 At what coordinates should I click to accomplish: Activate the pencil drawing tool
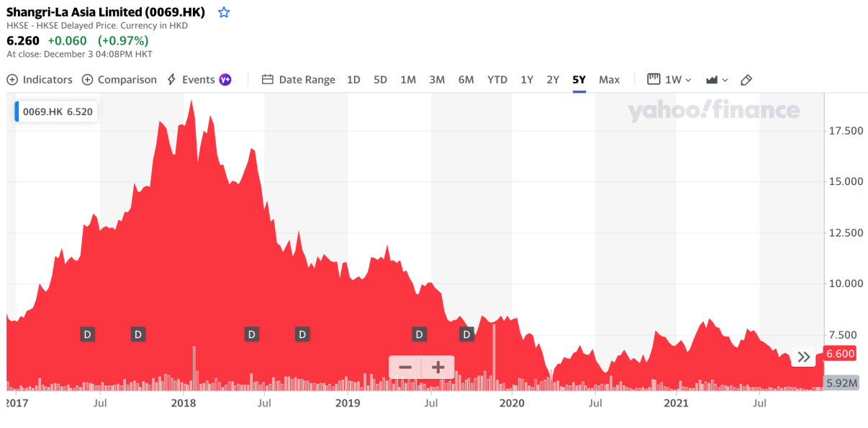[746, 80]
